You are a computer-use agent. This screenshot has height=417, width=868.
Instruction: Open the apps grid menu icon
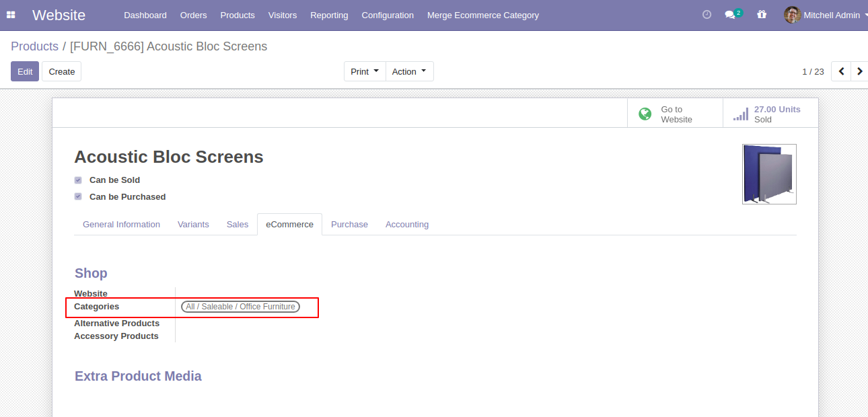pos(11,15)
